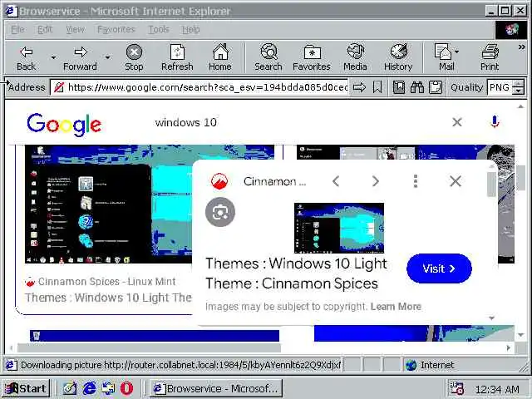Viewport: 532px width, 399px height.
Task: Open the Favorites toolbar button
Action: pos(312,57)
